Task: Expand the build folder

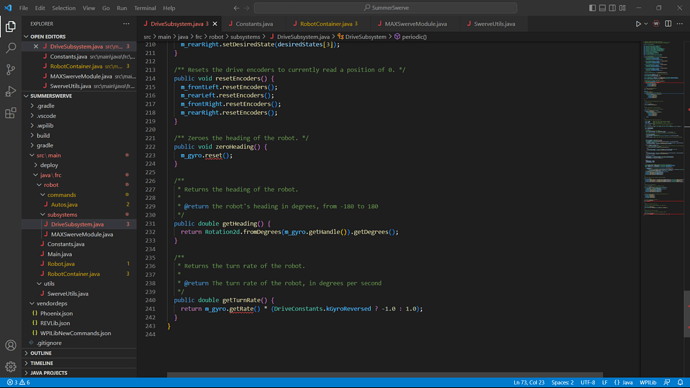Action: 43,135
